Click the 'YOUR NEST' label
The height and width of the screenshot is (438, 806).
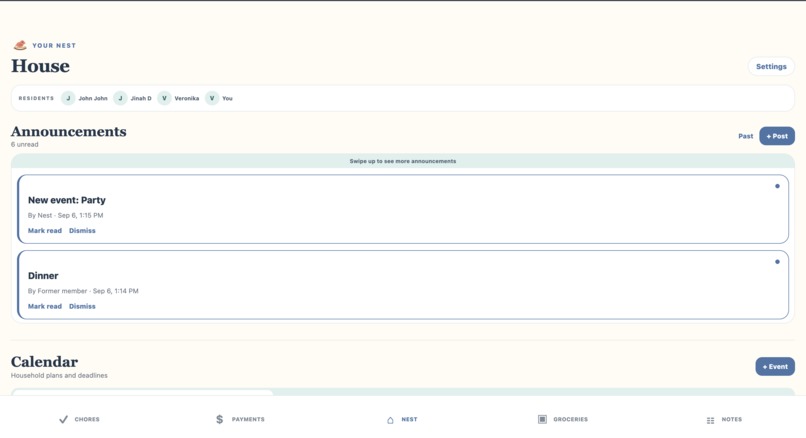[x=54, y=46]
